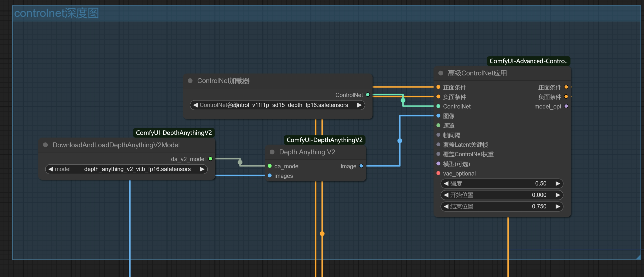The height and width of the screenshot is (277, 644).
Task: Open the control_v11f1p_sd15_depth_fp16 model dropdown
Action: 277,105
